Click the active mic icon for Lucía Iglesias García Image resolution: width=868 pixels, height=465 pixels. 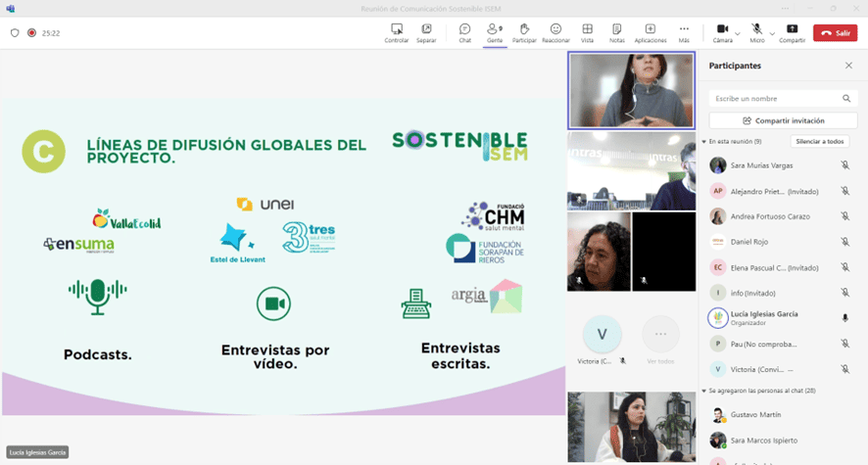coord(845,318)
